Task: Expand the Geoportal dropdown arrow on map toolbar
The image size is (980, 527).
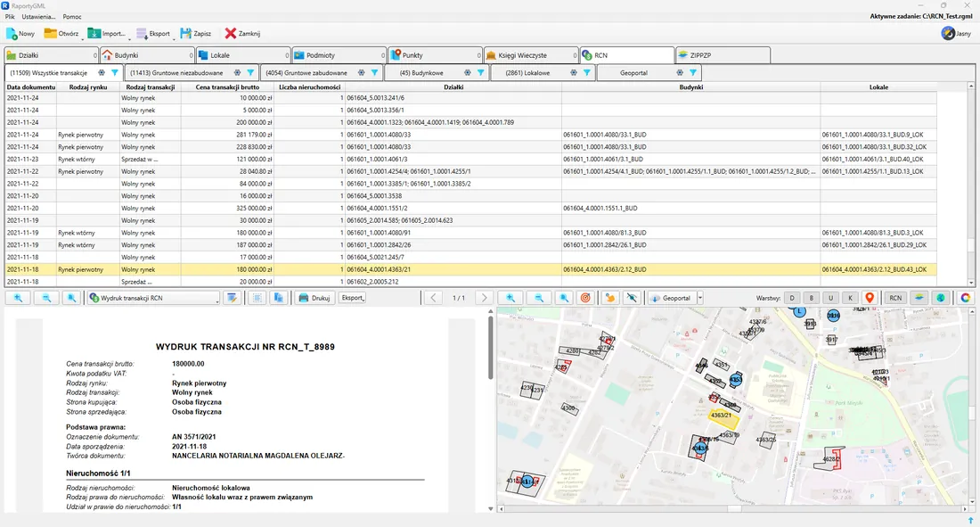Action: click(700, 298)
